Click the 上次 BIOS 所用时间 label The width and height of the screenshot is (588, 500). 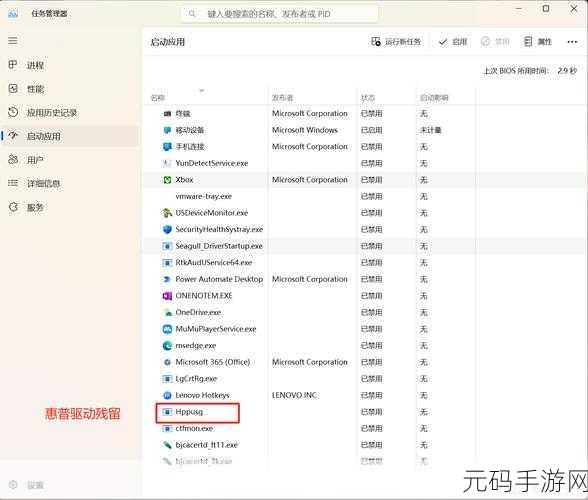[516, 71]
